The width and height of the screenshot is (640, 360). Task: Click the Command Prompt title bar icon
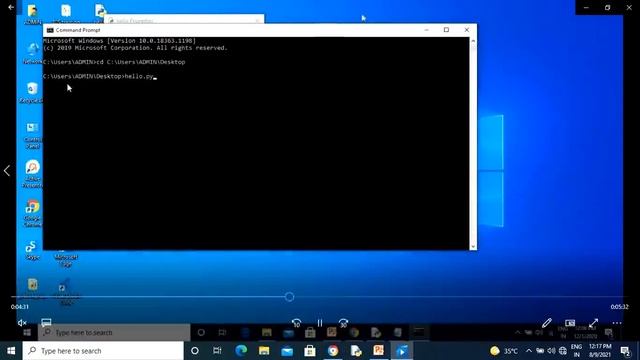pyautogui.click(x=50, y=30)
